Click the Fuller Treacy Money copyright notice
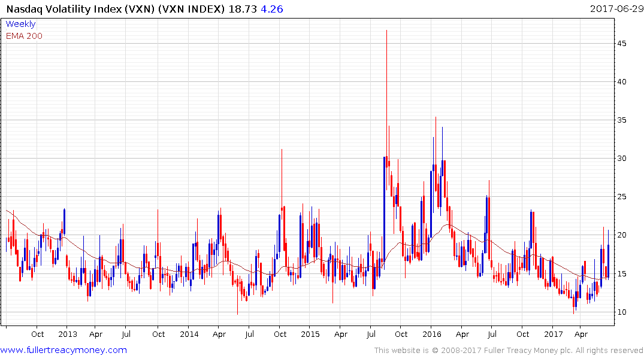This screenshot has width=644, height=359. point(509,351)
